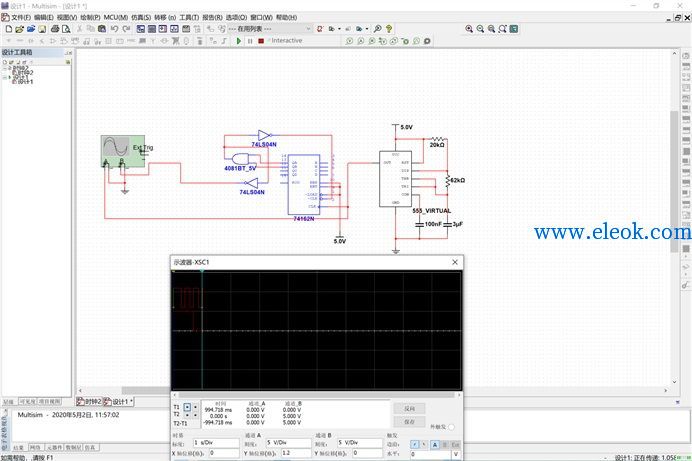This screenshot has height=461, width=692.
Task: Open the 帮助(H) menu
Action: [286, 18]
